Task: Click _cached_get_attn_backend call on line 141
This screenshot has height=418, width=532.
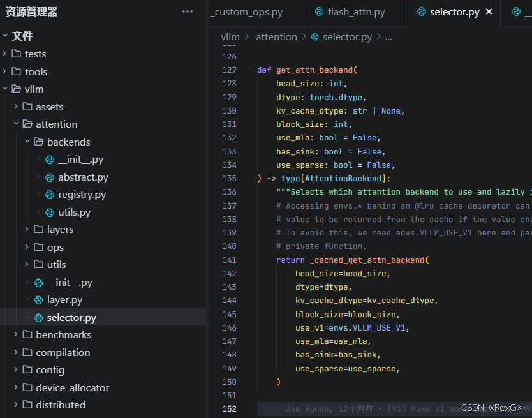Action: (367, 260)
